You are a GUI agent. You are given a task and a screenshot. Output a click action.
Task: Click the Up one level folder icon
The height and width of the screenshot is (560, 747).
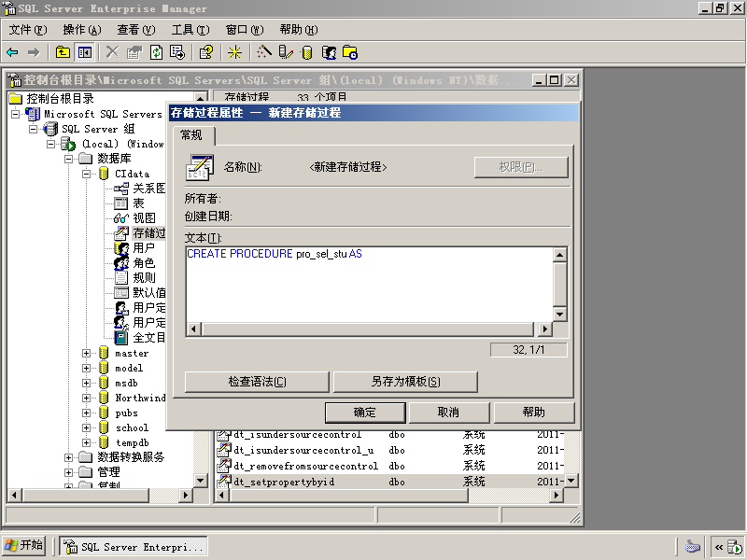(63, 52)
